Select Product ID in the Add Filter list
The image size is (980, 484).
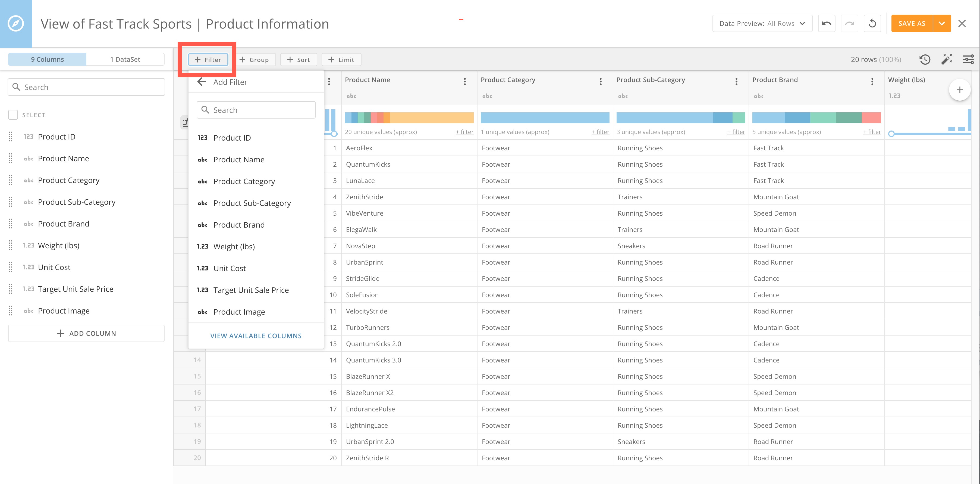(x=232, y=138)
